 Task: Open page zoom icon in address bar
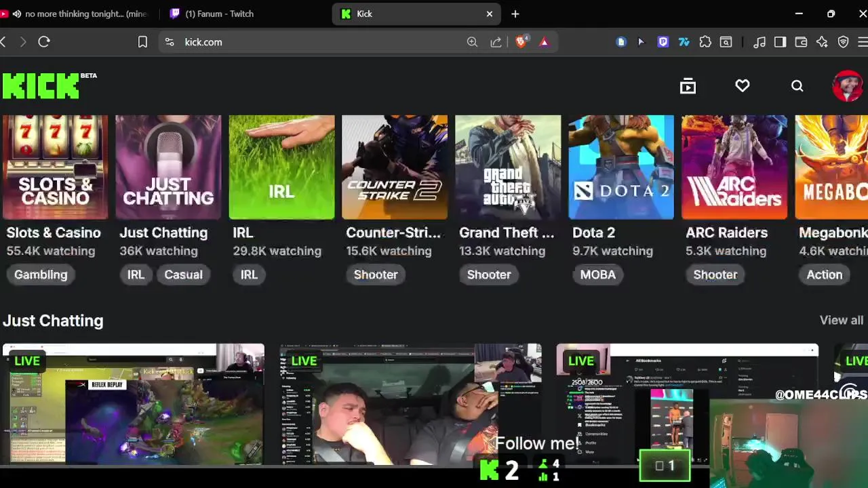(x=472, y=42)
